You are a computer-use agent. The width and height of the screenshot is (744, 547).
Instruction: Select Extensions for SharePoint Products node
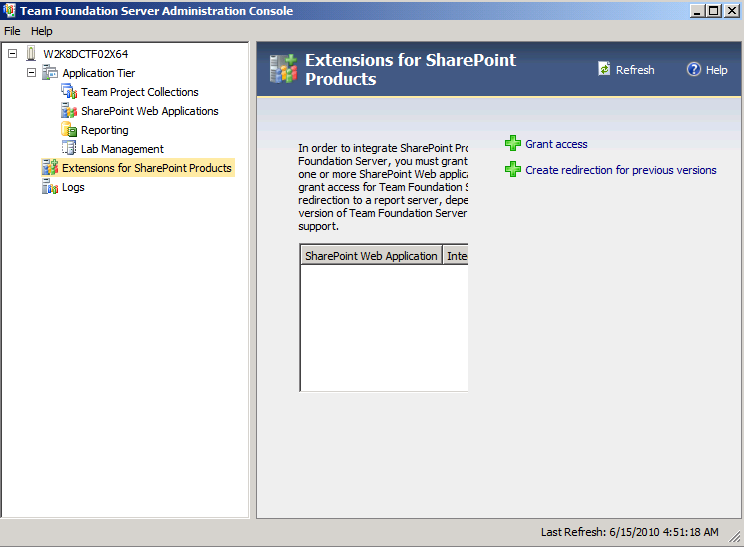pyautogui.click(x=147, y=168)
